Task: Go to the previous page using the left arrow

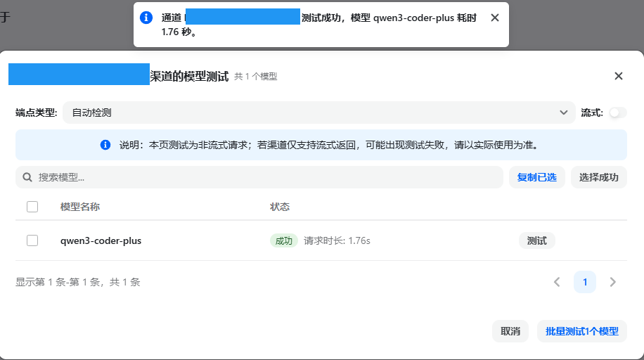Action: 557,282
